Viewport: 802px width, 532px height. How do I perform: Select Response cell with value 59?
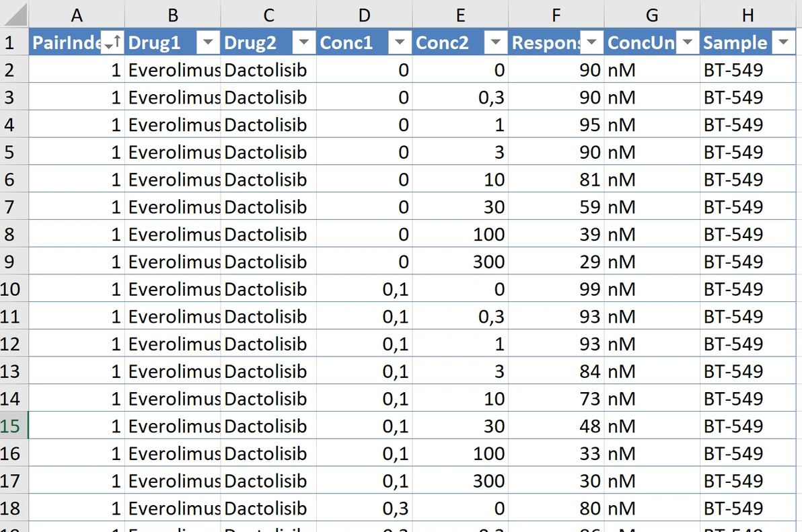(x=556, y=207)
